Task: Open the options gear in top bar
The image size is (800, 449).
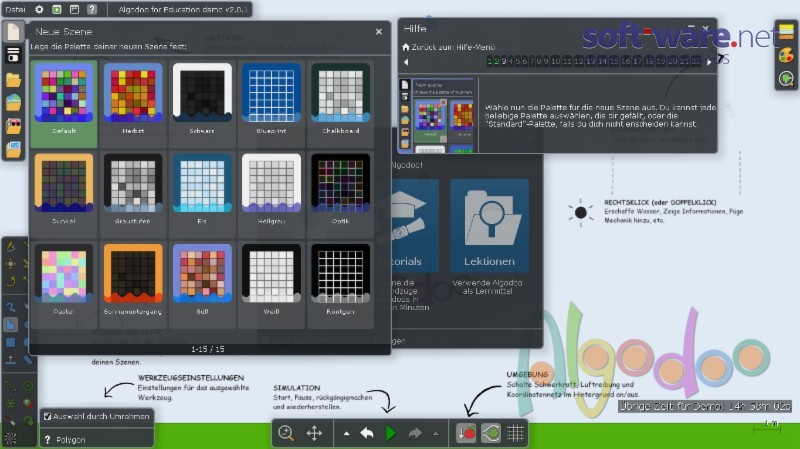Action: [x=39, y=9]
